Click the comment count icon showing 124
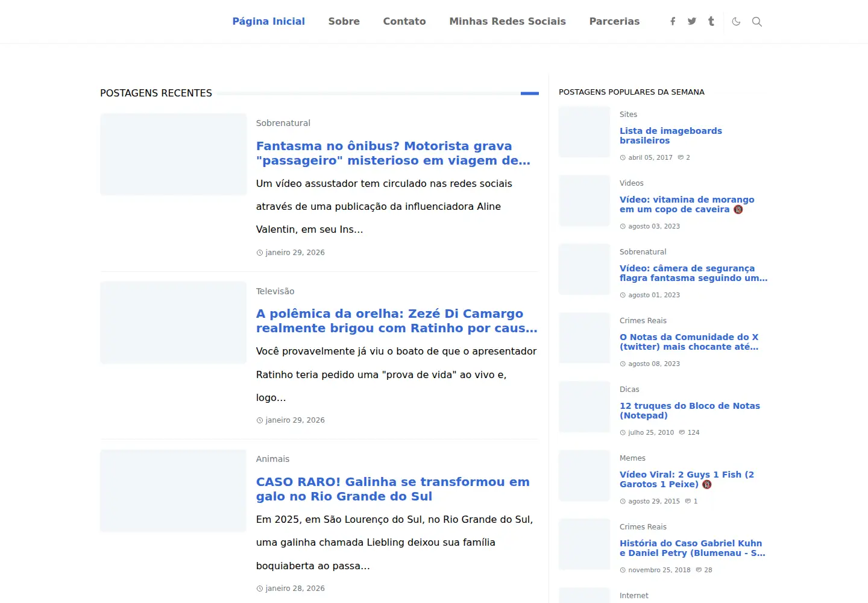 point(682,432)
